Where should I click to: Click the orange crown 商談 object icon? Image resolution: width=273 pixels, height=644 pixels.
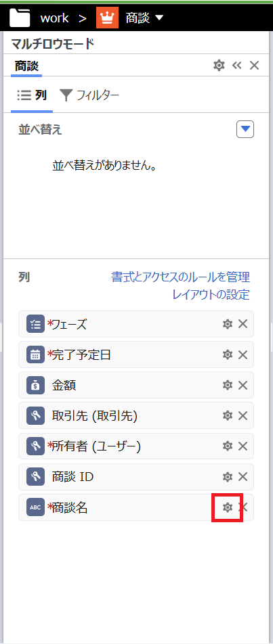[107, 18]
